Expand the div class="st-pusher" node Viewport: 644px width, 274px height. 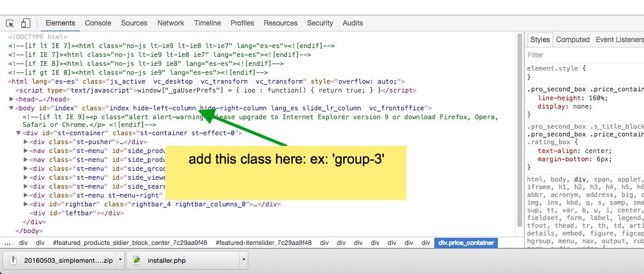pyautogui.click(x=26, y=142)
